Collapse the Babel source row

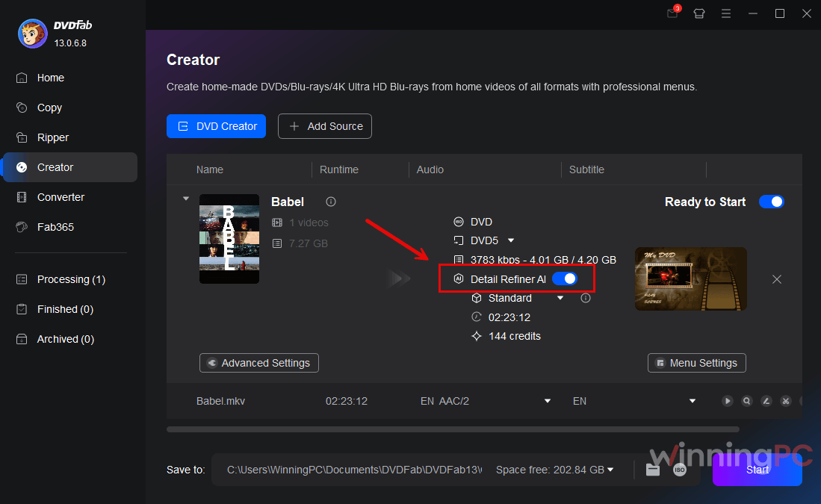point(186,199)
